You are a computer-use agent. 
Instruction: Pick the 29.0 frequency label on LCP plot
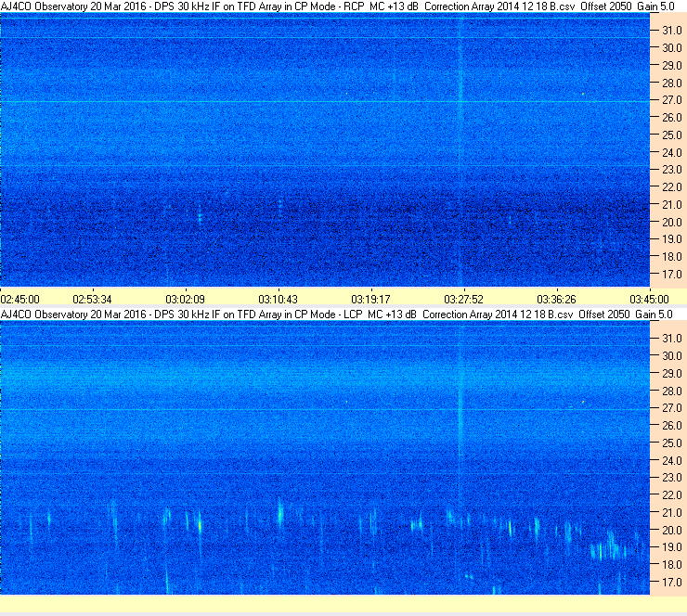[672, 374]
